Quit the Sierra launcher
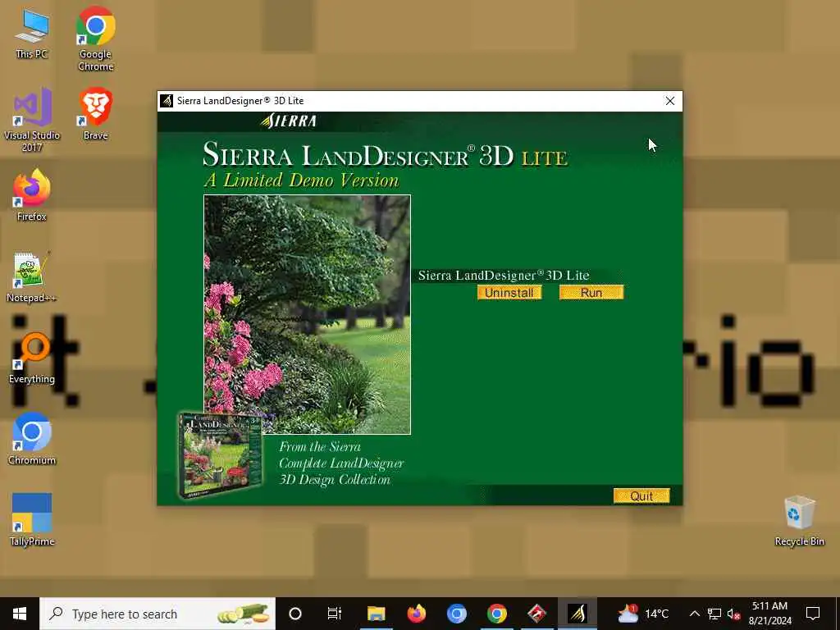This screenshot has height=630, width=840. [x=641, y=496]
